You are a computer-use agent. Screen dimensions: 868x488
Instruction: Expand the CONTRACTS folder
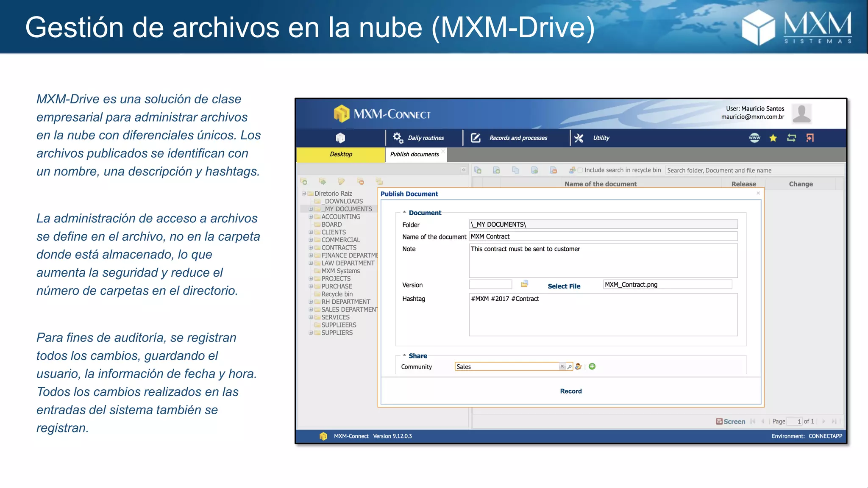tap(311, 247)
